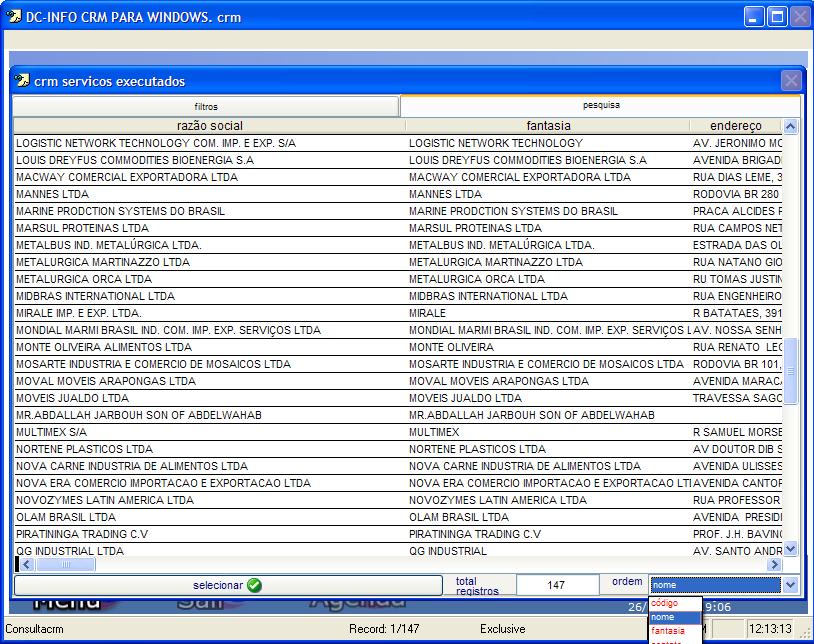Screen dimensions: 814x644
Task: Click the green checkmark on selecionar button
Action: (254, 585)
